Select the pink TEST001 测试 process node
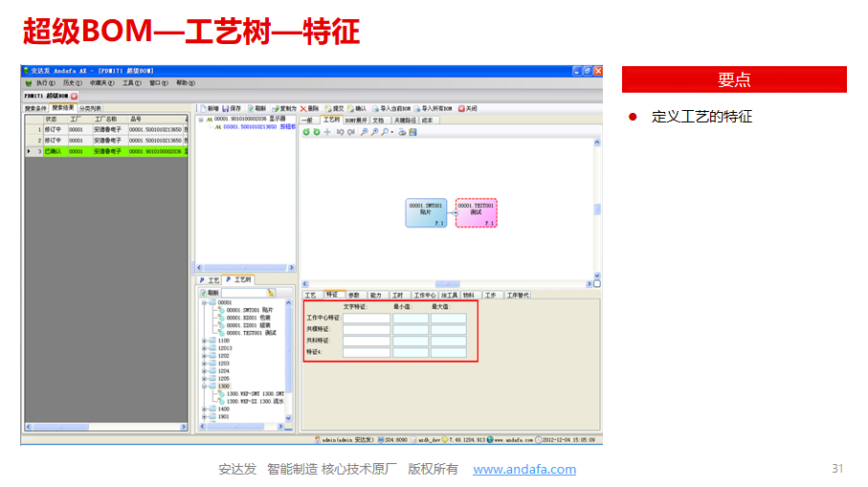868x487 pixels. click(476, 212)
